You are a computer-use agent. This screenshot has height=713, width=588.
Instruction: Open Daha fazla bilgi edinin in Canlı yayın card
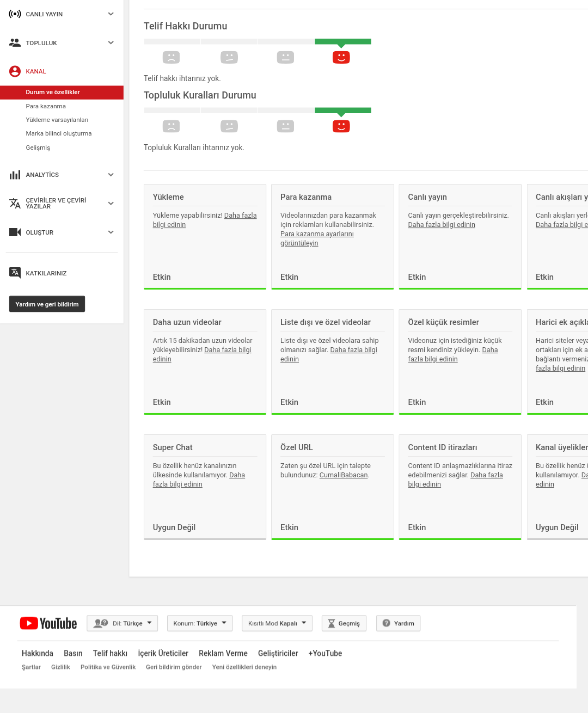point(442,225)
